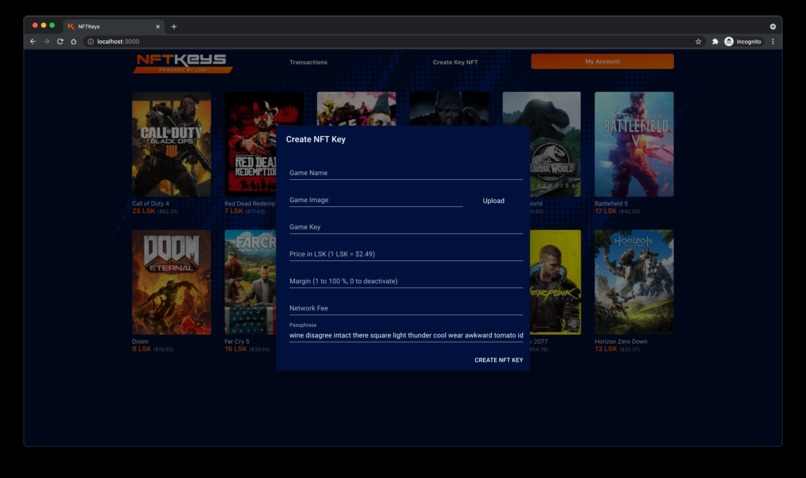Screen dimensions: 806x478
Task: Open the Red Dead Redemption cover
Action: click(x=251, y=144)
